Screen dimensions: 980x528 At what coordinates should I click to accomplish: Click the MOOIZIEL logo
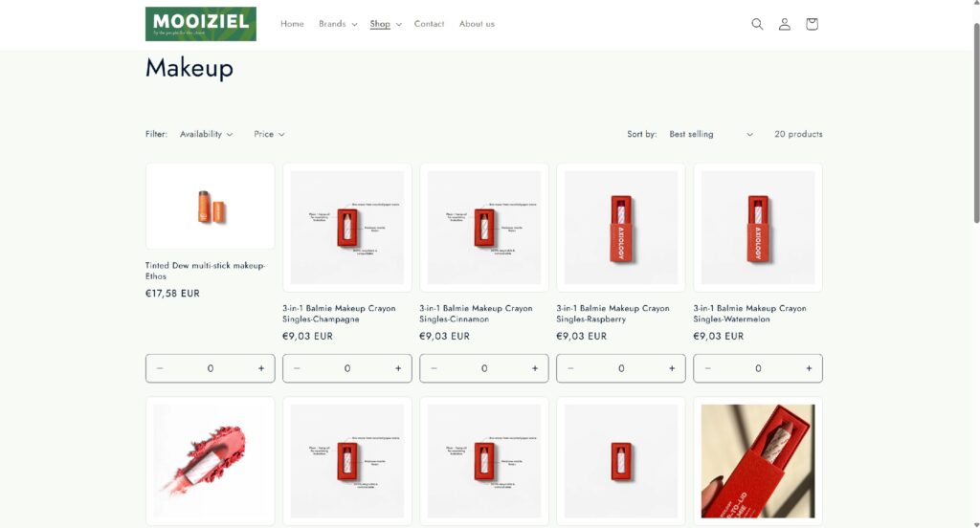pyautogui.click(x=201, y=24)
